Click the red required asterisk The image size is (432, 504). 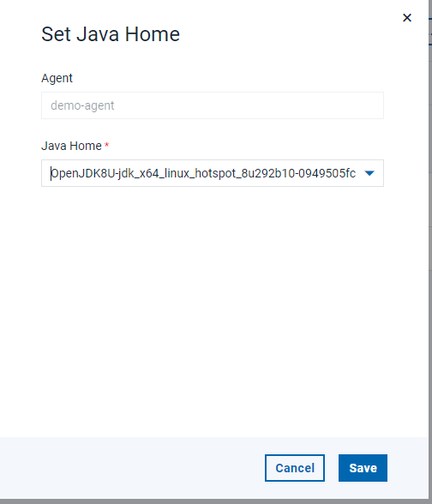(x=106, y=146)
